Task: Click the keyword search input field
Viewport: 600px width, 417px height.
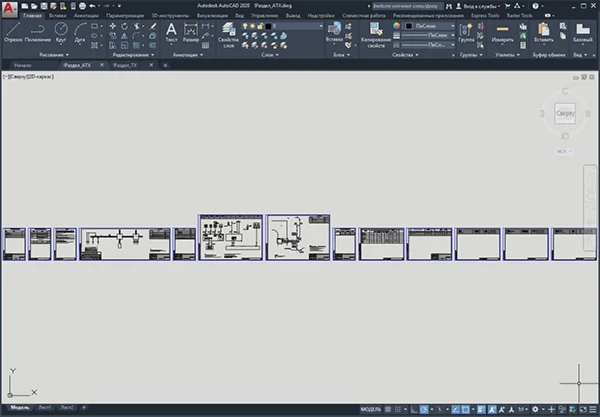Action: 407,6
